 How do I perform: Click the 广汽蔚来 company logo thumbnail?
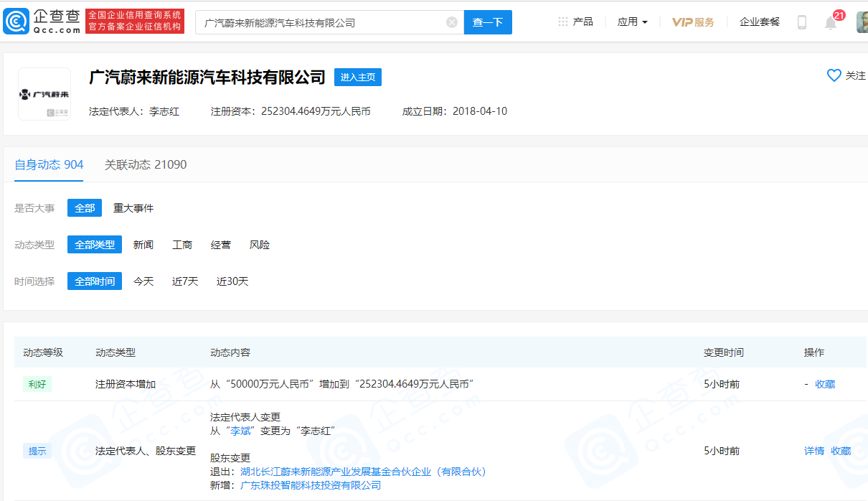click(x=44, y=94)
